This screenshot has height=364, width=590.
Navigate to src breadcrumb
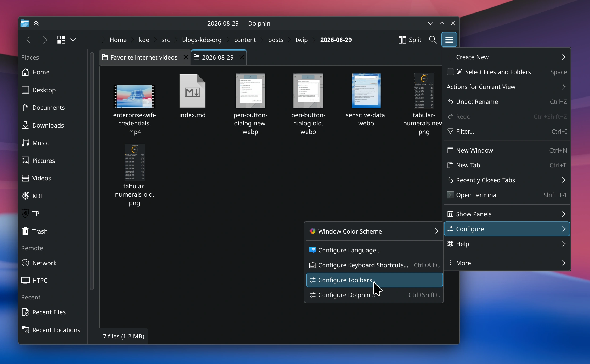[x=166, y=40]
